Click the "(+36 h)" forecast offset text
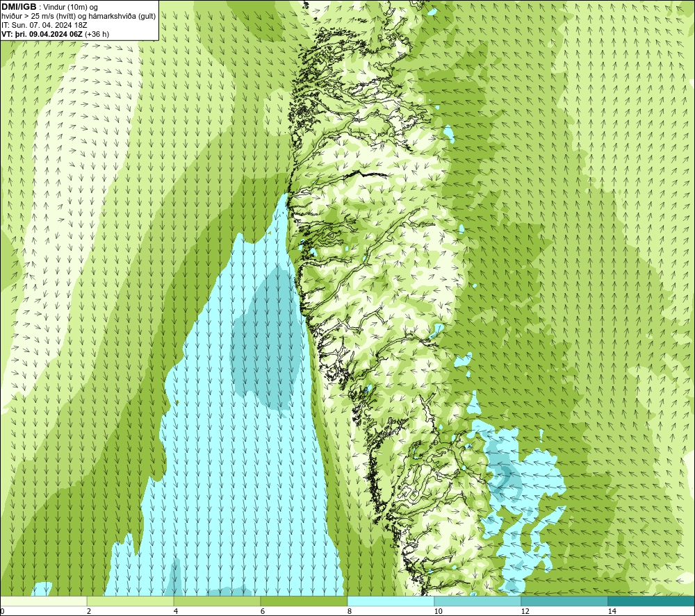695x616 pixels. [x=97, y=34]
